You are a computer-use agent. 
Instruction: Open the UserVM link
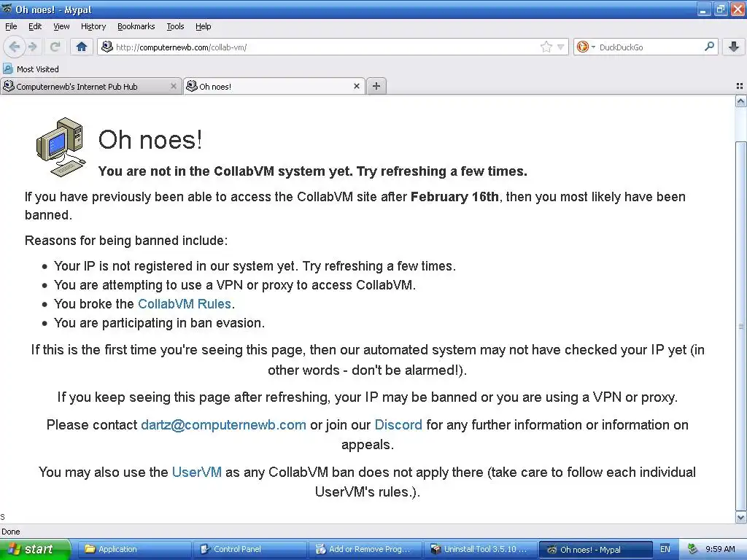197,472
